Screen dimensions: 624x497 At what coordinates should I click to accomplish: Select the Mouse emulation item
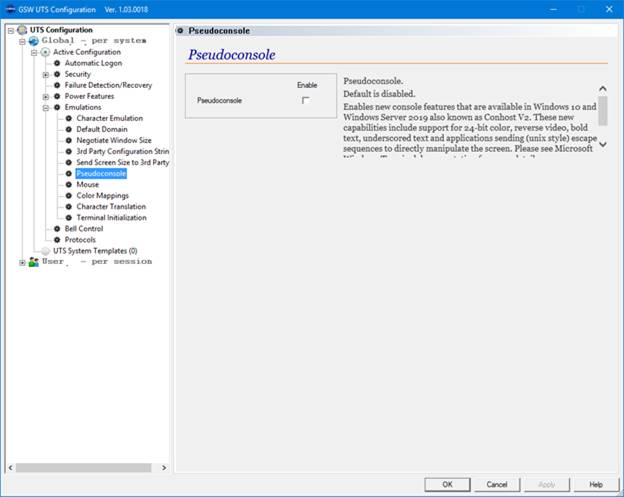[x=88, y=184]
